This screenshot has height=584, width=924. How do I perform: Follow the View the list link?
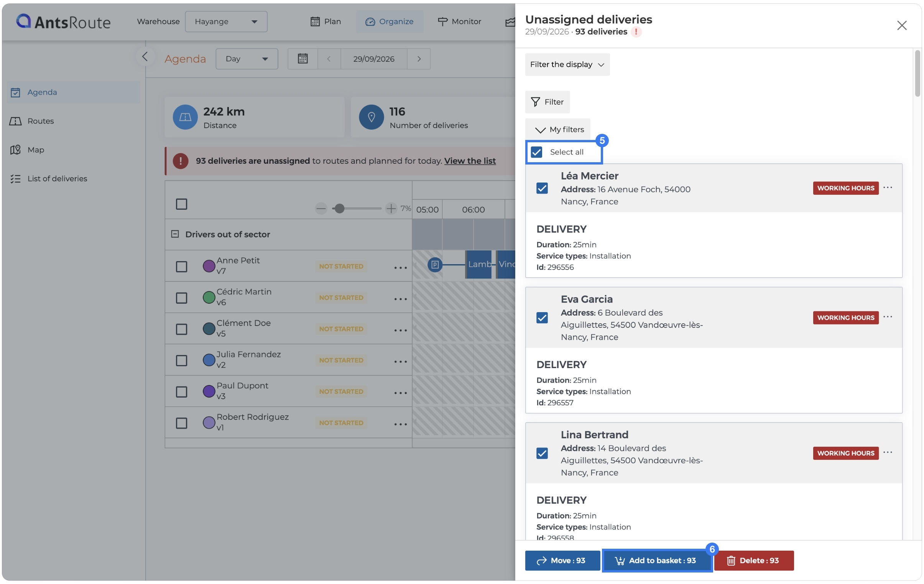pyautogui.click(x=470, y=161)
